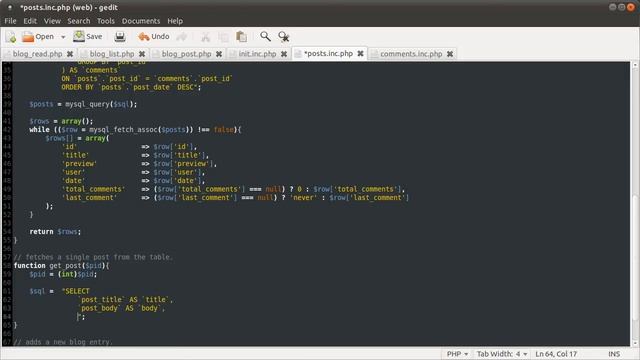This screenshot has width=640, height=360.
Task: Paste from clipboard icon
Action: [242, 37]
